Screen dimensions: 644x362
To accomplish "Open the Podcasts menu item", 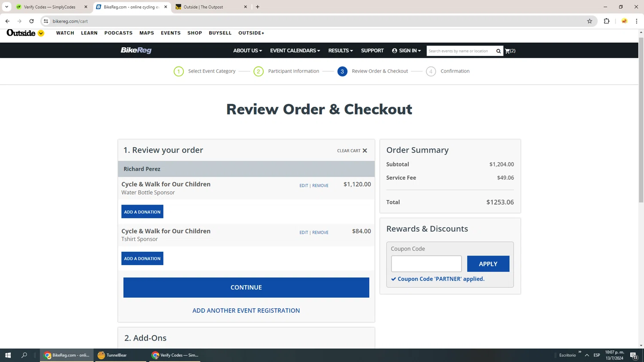I will pos(118,33).
